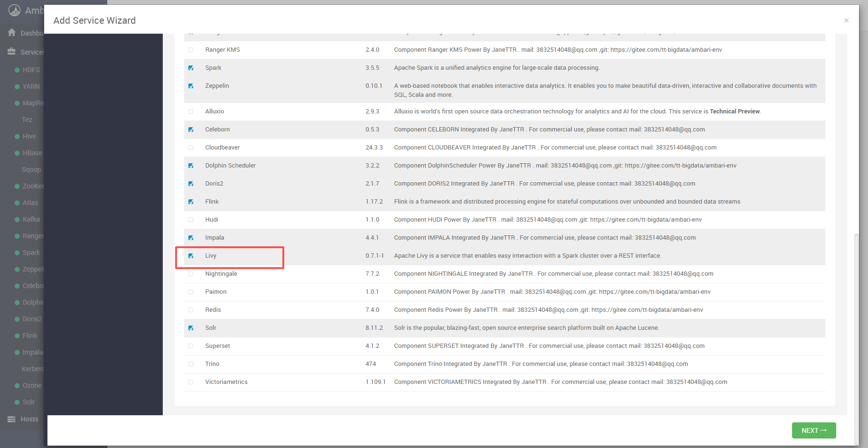Click the Kafka green status dot
The height and width of the screenshot is (448, 868).
pyautogui.click(x=17, y=220)
